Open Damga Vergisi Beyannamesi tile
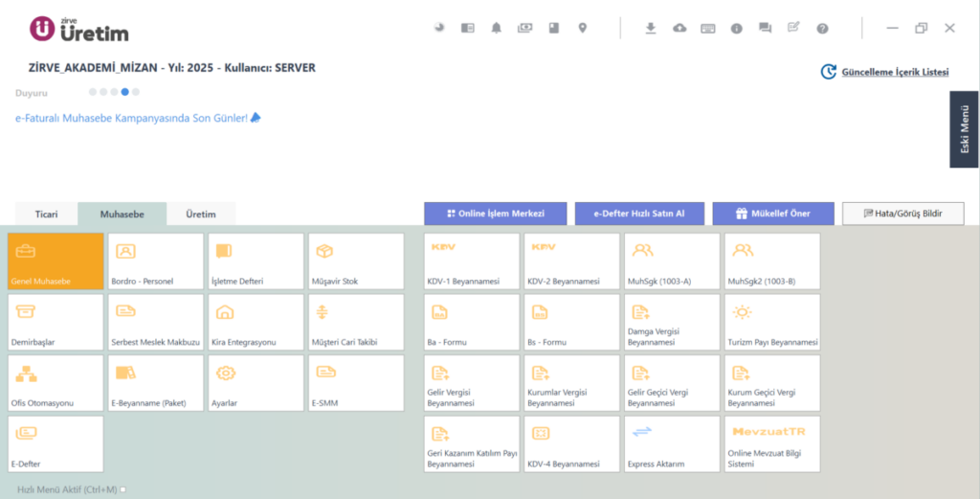980x499 pixels. [672, 322]
